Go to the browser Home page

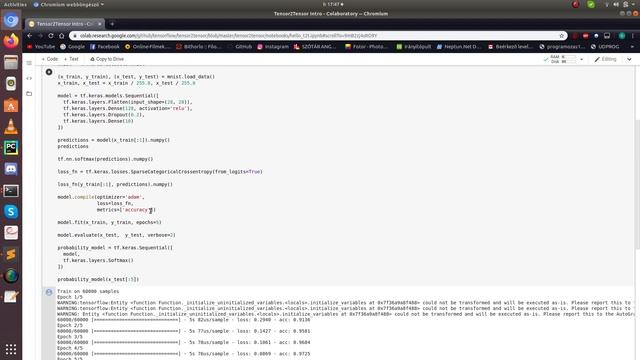[x=61, y=36]
